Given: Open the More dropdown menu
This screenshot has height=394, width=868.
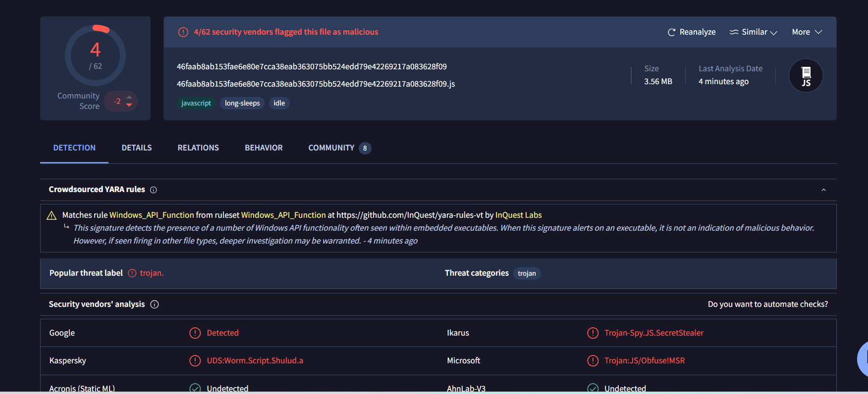Looking at the screenshot, I should pos(807,32).
